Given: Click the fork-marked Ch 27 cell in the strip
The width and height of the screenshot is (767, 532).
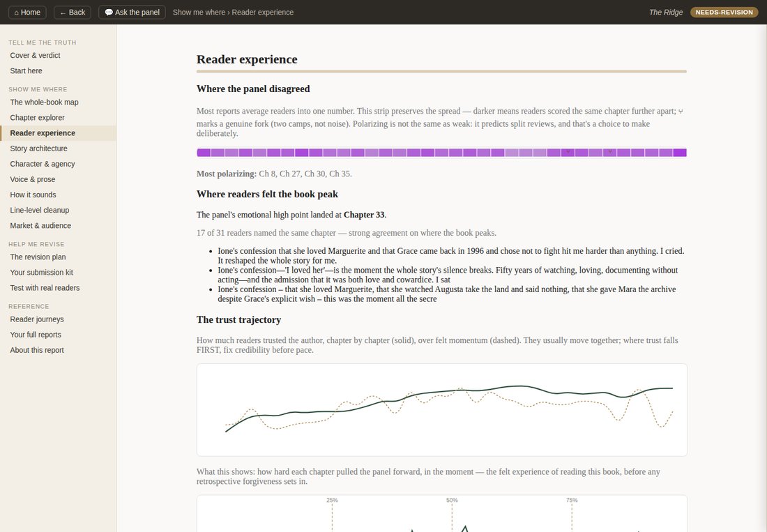Looking at the screenshot, I should [568, 153].
